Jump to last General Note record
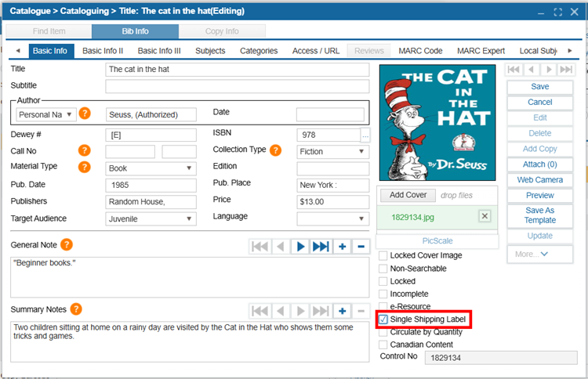Viewport: 588px width, 379px height. 320,247
